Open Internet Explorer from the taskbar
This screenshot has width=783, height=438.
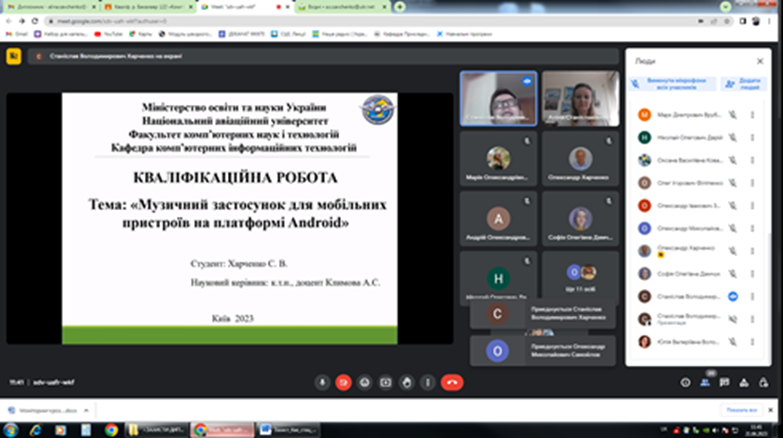pyautogui.click(x=35, y=430)
